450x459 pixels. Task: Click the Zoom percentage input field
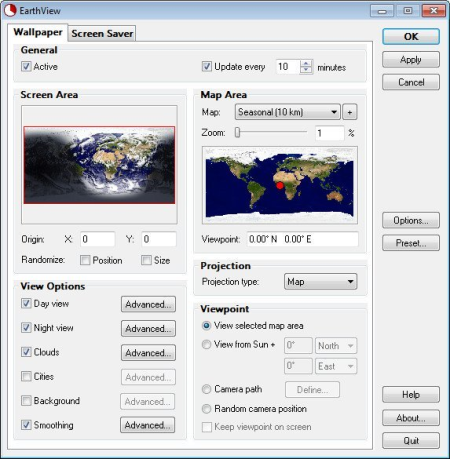point(329,133)
